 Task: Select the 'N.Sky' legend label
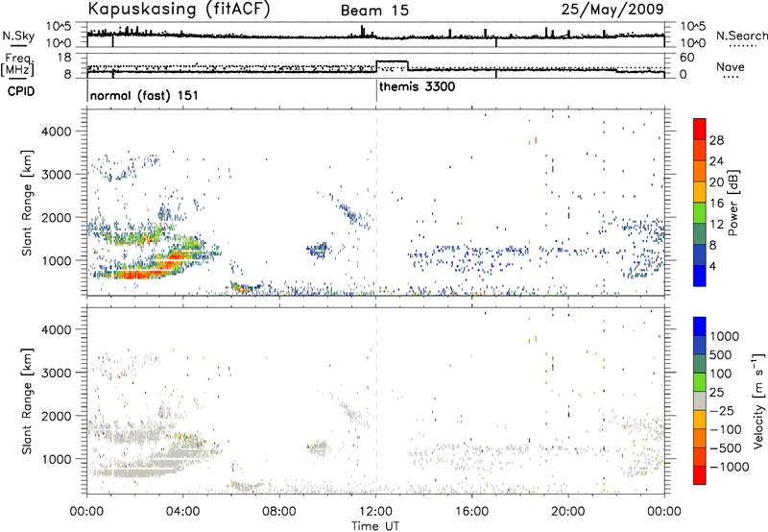[18, 36]
